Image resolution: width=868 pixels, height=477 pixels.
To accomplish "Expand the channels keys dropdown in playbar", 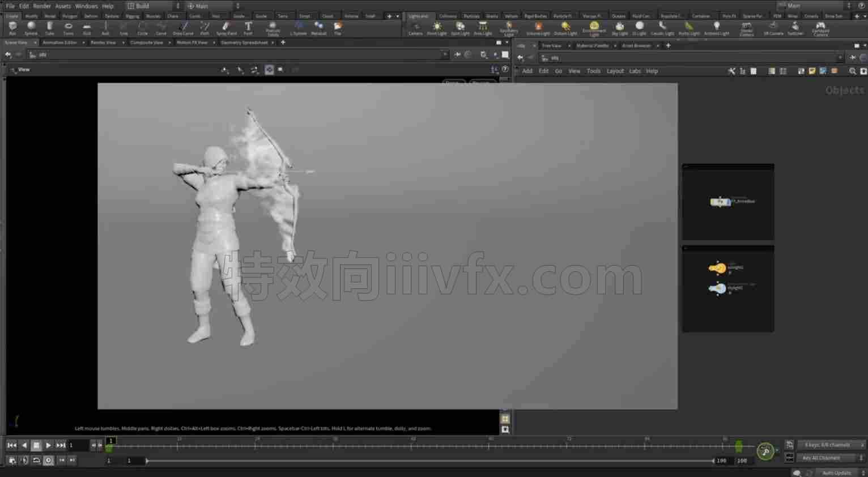I will click(831, 445).
